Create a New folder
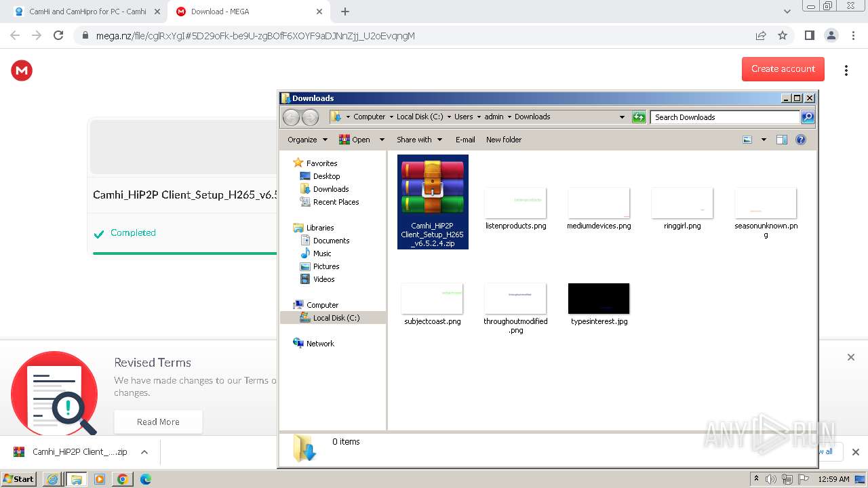This screenshot has width=868, height=488. click(504, 140)
